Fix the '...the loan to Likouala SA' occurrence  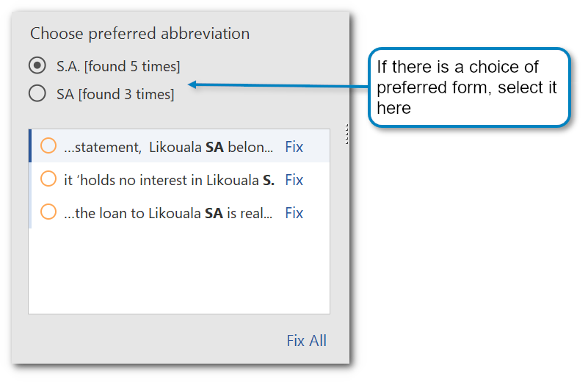click(294, 213)
